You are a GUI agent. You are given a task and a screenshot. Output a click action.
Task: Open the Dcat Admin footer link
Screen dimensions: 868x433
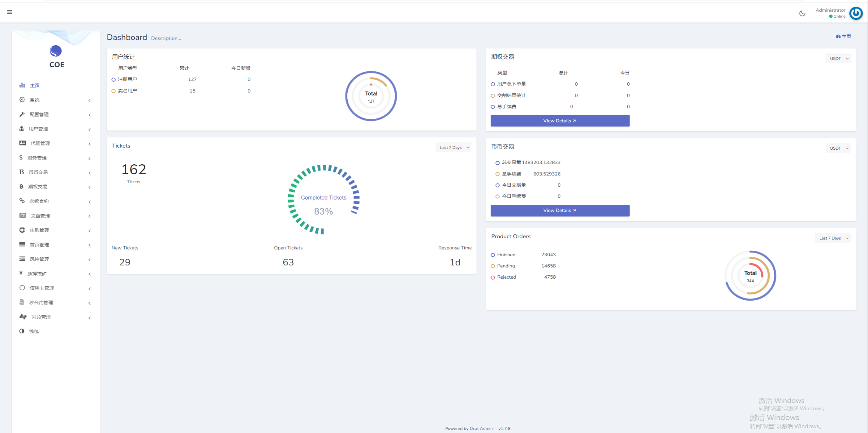point(481,428)
